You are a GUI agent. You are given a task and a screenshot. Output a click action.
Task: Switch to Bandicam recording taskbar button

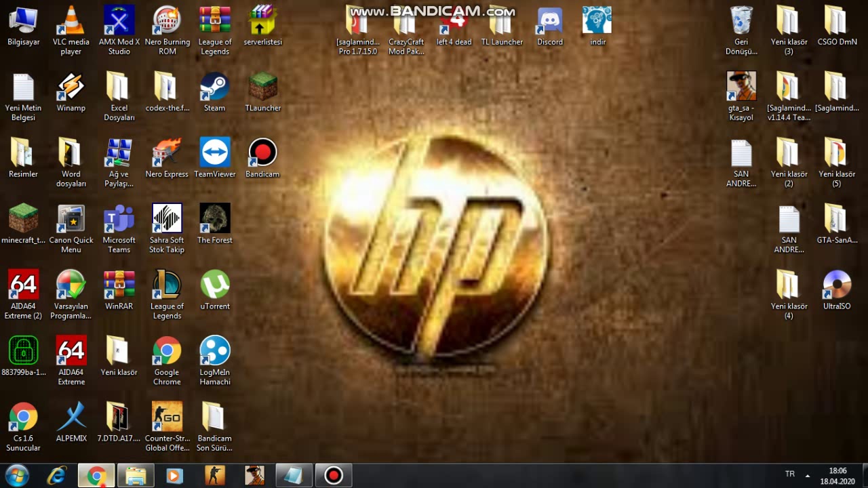click(333, 476)
